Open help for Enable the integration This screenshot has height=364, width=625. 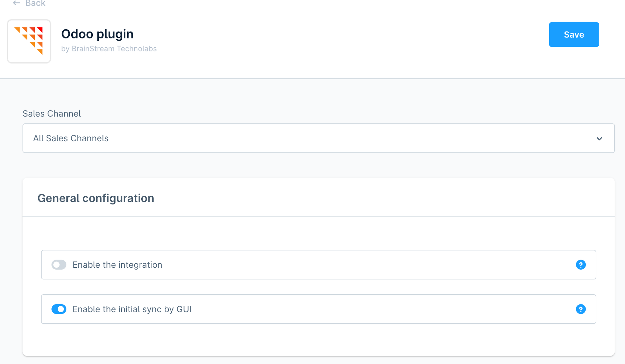580,265
